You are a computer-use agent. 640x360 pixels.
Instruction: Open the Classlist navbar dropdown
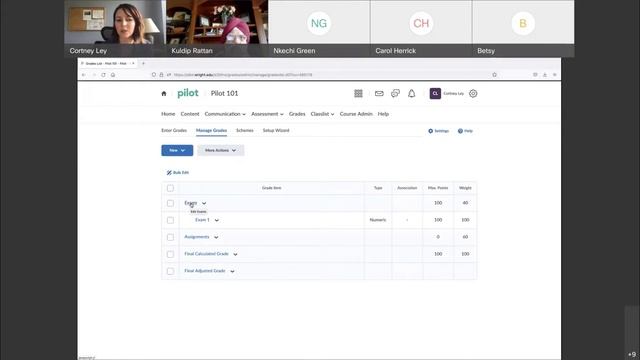pyautogui.click(x=322, y=114)
